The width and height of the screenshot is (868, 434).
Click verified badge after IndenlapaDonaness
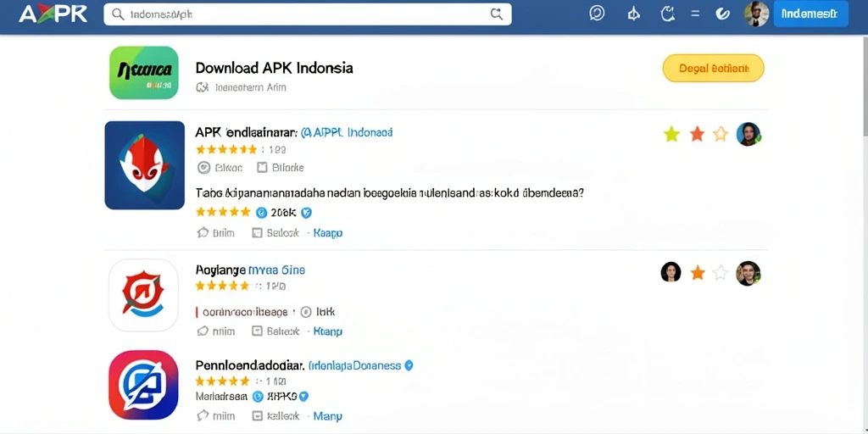click(409, 365)
